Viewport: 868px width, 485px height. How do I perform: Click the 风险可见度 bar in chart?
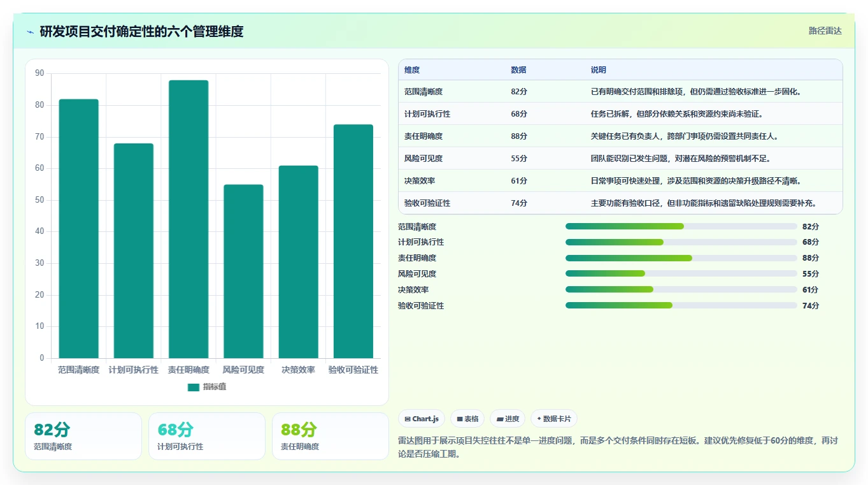click(x=243, y=271)
